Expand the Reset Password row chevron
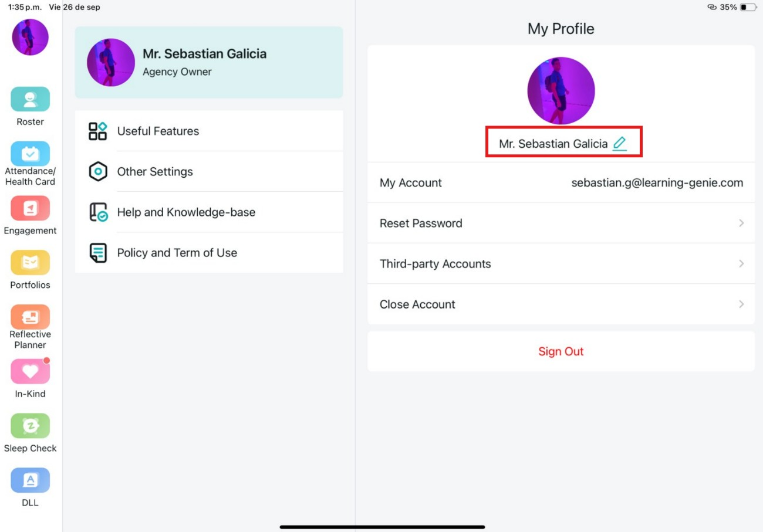The height and width of the screenshot is (532, 763). 741,223
